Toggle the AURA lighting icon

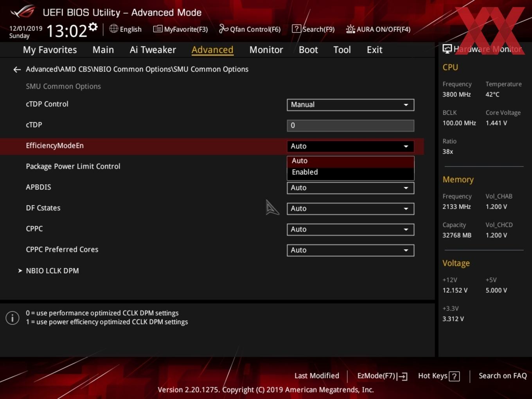tap(350, 29)
